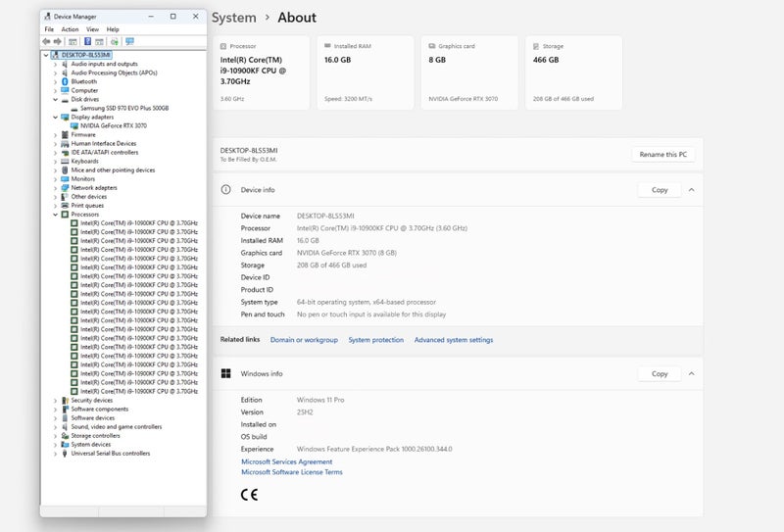The height and width of the screenshot is (532, 784).
Task: Open the Action menu
Action: 70,29
